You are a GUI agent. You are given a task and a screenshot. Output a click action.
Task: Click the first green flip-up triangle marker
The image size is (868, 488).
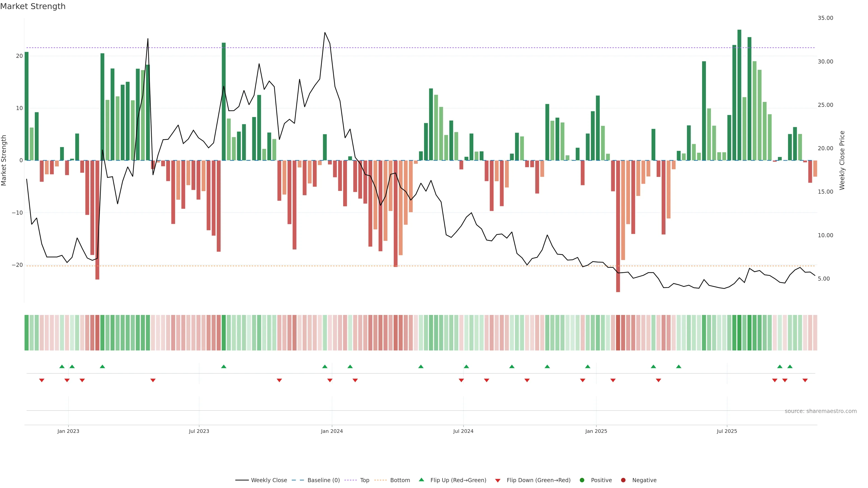click(x=62, y=366)
